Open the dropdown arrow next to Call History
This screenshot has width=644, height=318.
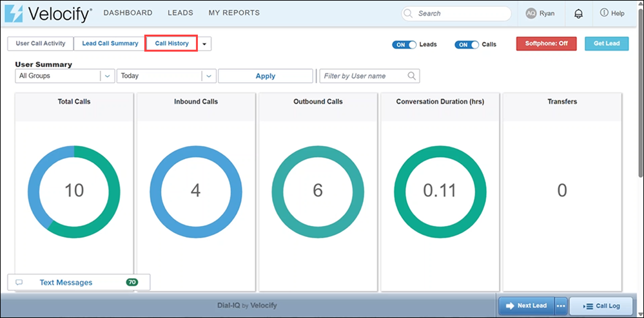click(204, 44)
